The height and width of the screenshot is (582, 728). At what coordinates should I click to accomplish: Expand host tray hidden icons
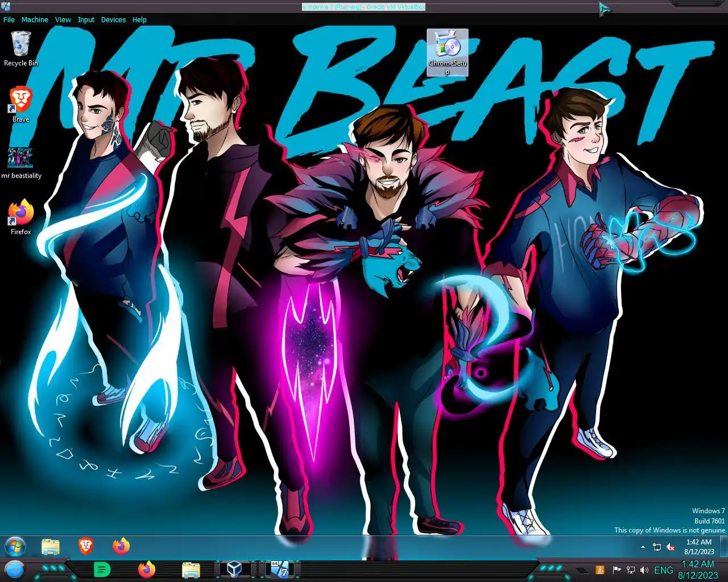click(582, 570)
